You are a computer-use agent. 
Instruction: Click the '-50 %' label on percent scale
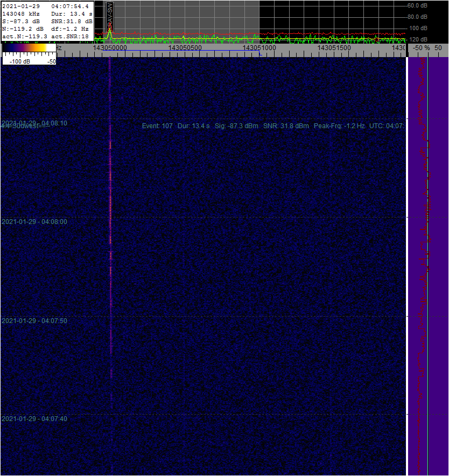(x=422, y=48)
